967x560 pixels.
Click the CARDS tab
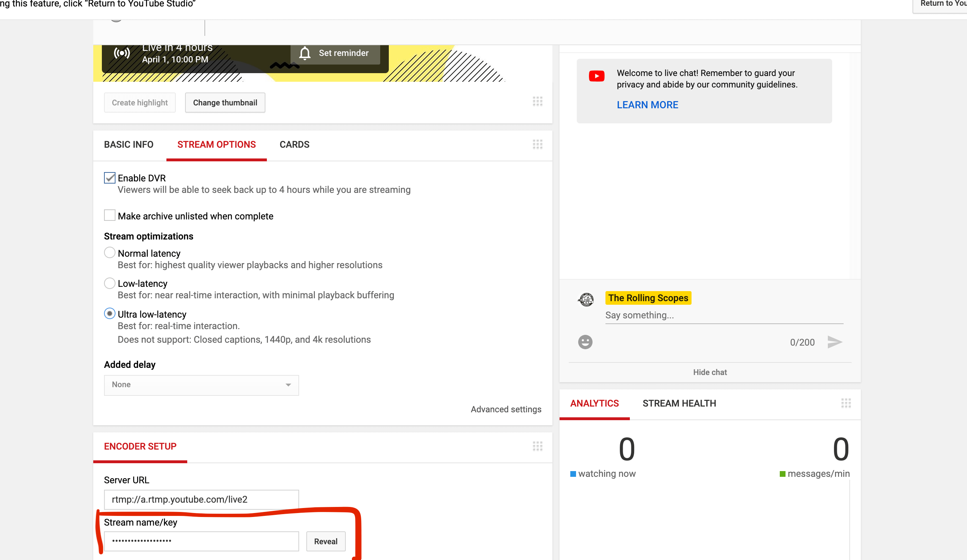coord(294,144)
